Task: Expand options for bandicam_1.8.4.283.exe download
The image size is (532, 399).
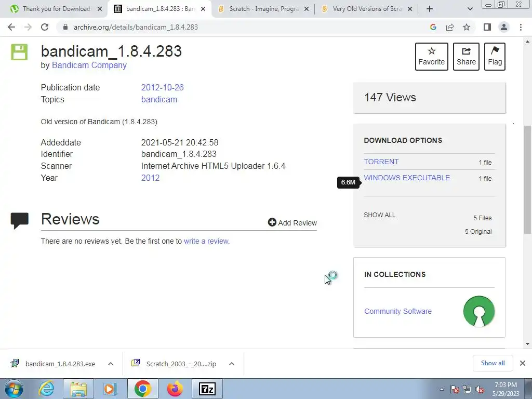Action: click(111, 364)
